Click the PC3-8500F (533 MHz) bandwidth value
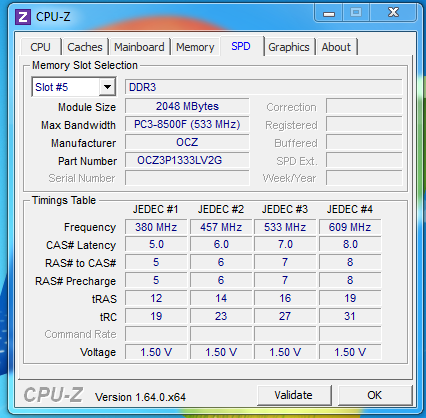 pos(187,124)
